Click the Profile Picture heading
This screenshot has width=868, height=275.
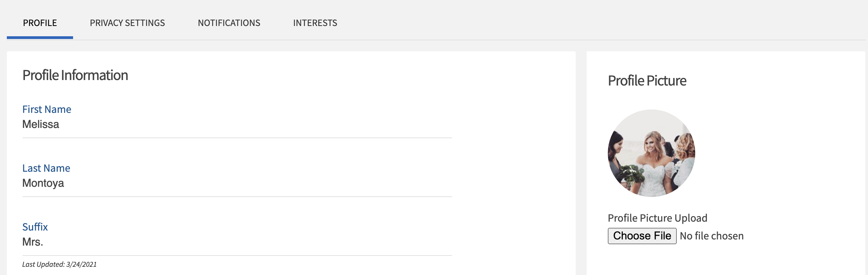(647, 81)
